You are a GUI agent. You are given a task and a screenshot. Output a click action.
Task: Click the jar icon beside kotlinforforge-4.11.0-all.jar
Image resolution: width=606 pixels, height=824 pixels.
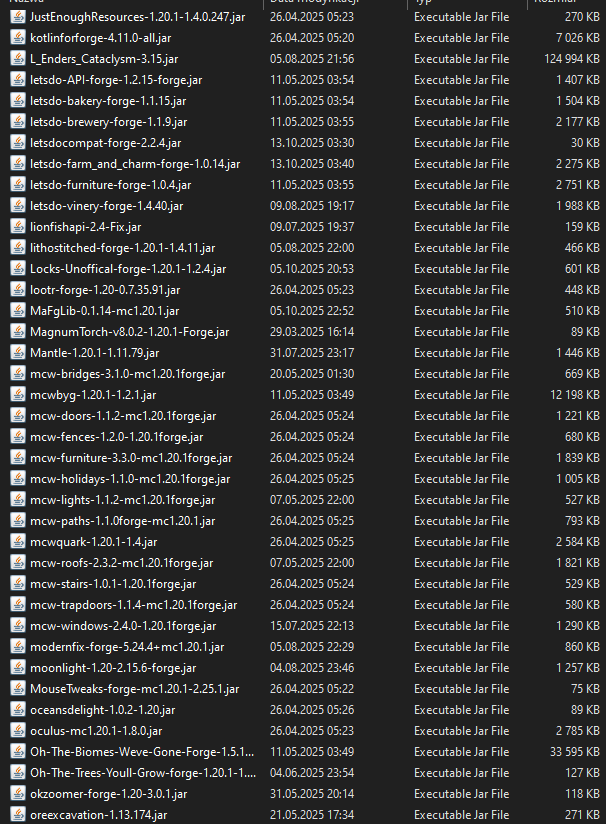click(18, 38)
